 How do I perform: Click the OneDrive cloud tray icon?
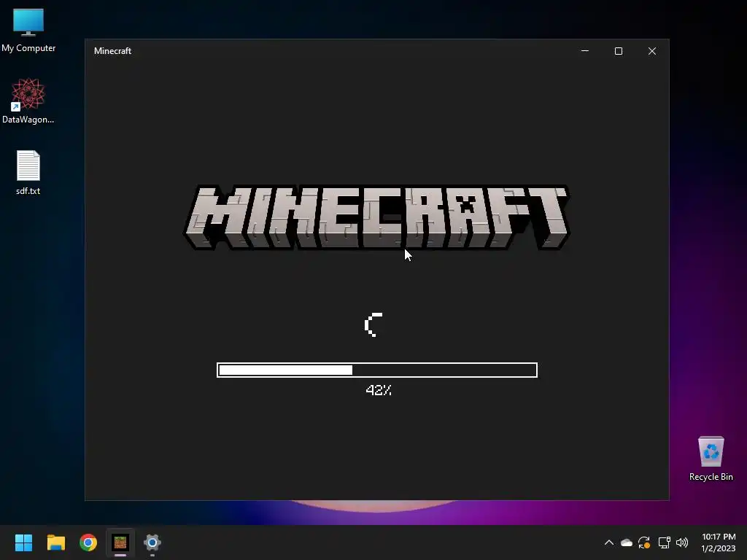(x=627, y=542)
